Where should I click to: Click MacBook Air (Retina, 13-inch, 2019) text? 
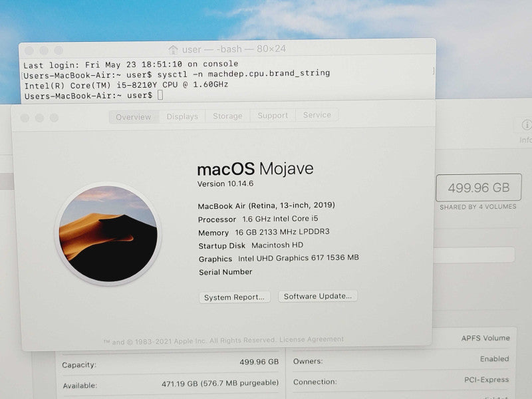pyautogui.click(x=267, y=205)
